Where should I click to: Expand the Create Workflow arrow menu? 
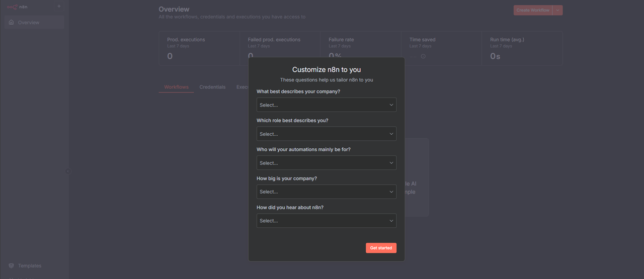tap(557, 10)
